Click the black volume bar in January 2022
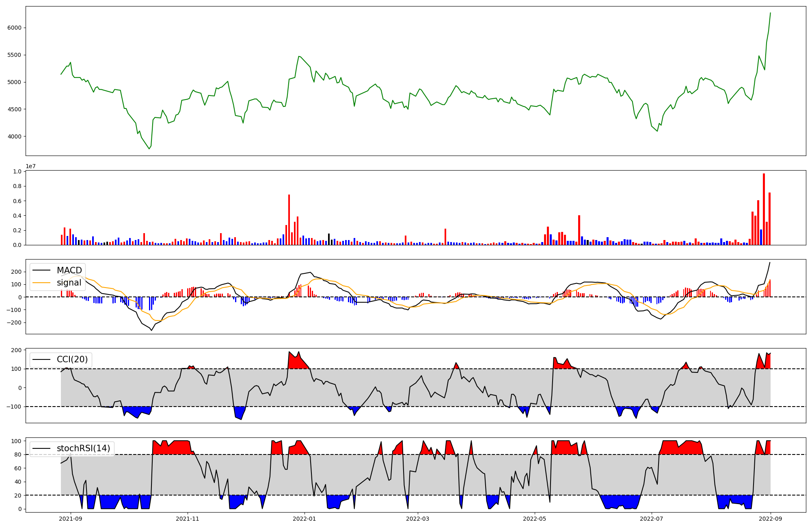Viewport: 812px width, 528px height. (329, 239)
